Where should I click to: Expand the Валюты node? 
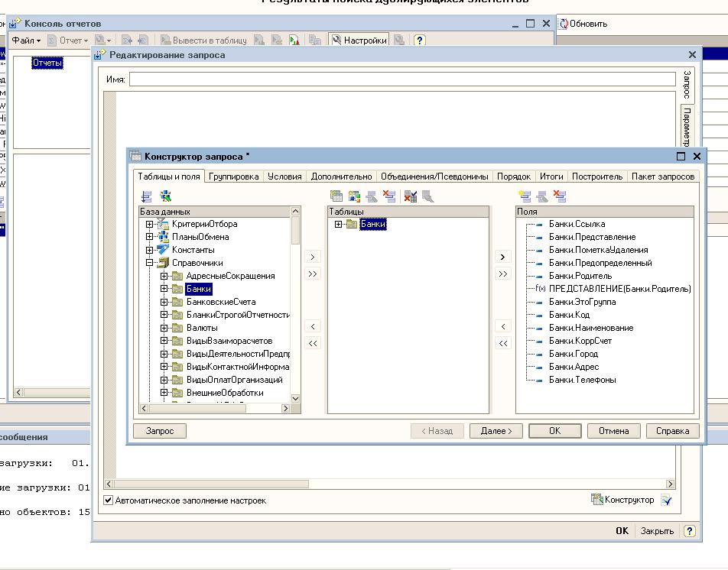coord(164,328)
